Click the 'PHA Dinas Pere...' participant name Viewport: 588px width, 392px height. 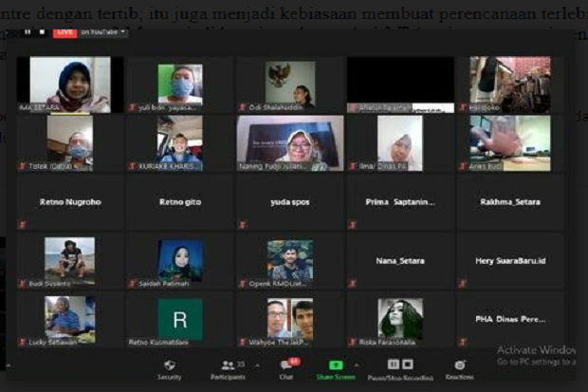[x=510, y=319]
